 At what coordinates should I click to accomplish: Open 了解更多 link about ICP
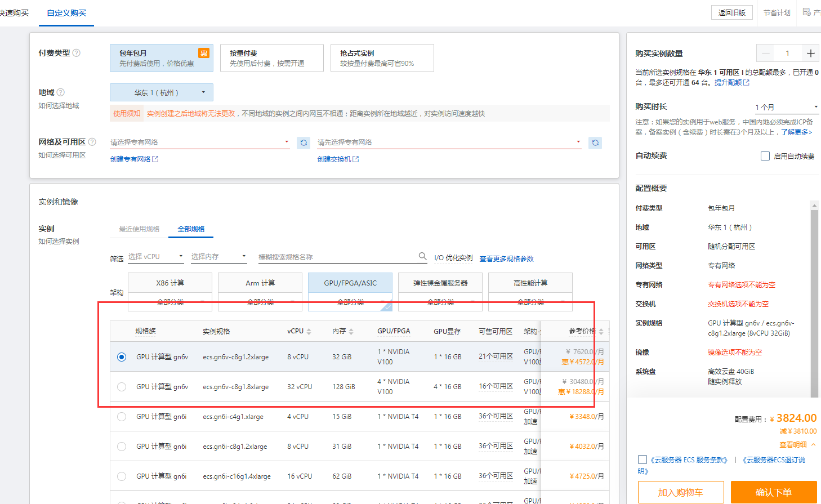pos(796,132)
